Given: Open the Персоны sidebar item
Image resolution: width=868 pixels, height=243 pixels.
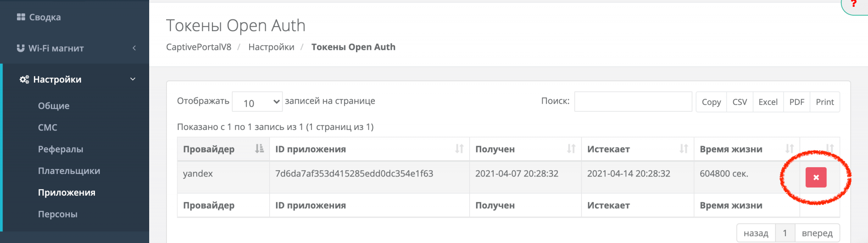Looking at the screenshot, I should (58, 214).
